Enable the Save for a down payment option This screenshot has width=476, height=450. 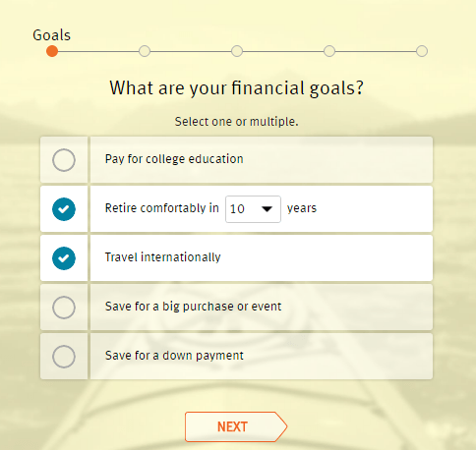point(64,357)
